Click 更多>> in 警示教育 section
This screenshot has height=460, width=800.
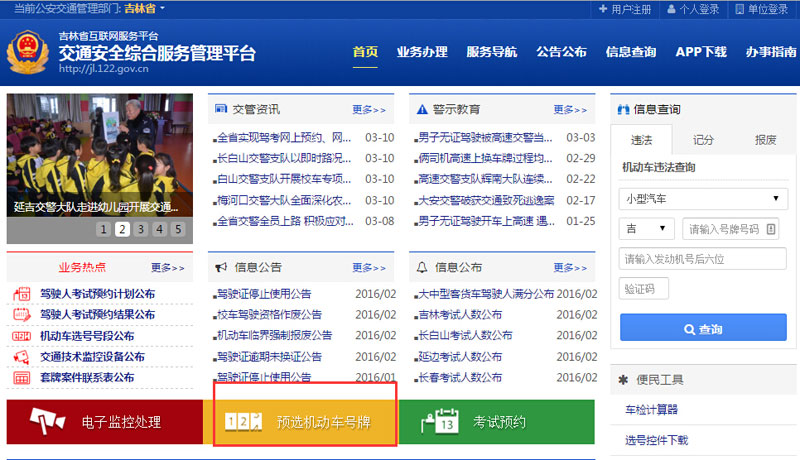[570, 110]
